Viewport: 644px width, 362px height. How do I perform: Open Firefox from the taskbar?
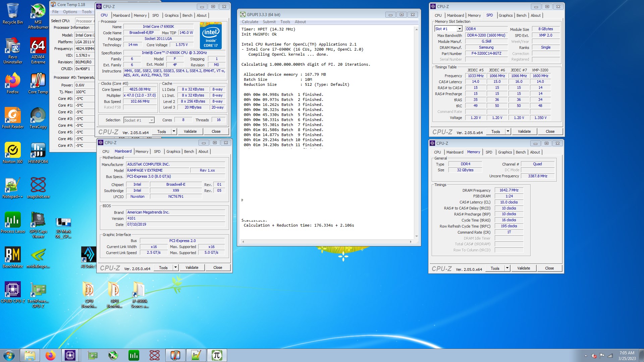(51, 355)
